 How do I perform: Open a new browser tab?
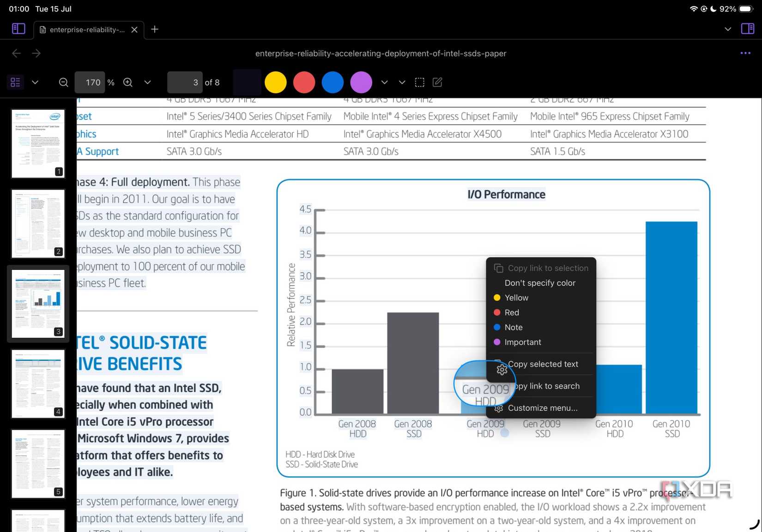[x=155, y=29]
